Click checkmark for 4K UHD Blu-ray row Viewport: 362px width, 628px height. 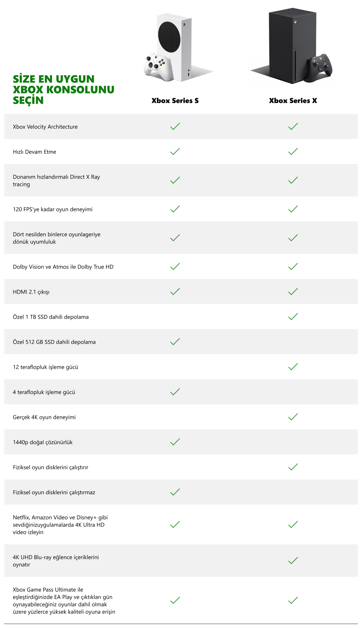coord(293,560)
